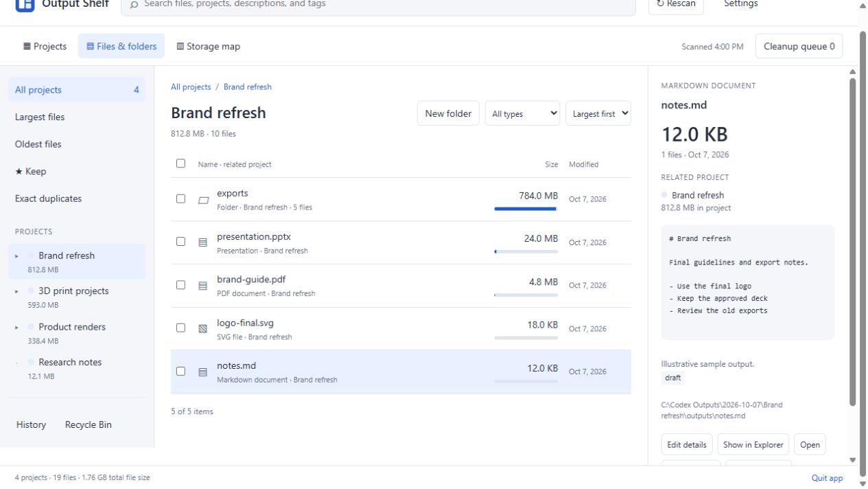
Task: Select the Files & folders tab
Action: click(x=121, y=47)
